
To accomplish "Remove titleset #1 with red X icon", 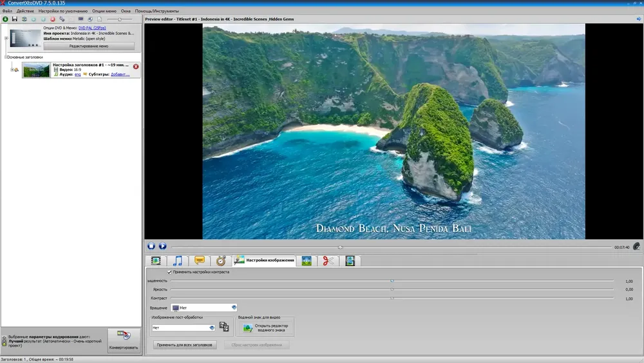I will click(136, 66).
